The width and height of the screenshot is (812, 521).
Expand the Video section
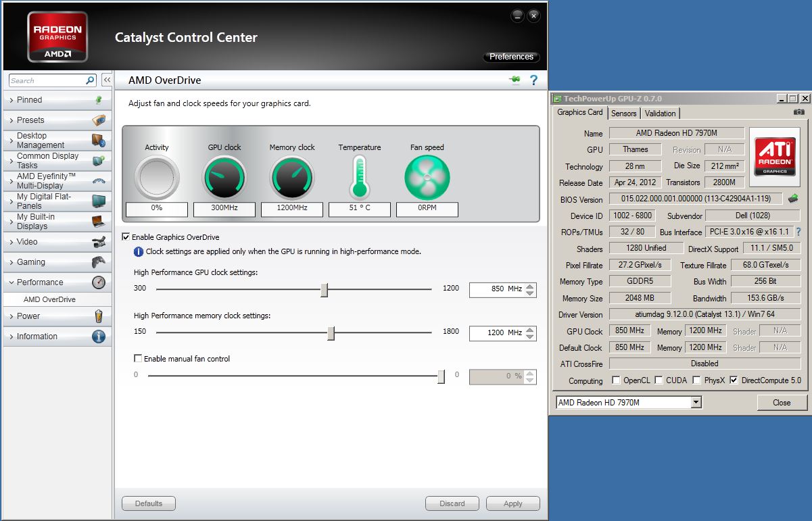pos(57,242)
